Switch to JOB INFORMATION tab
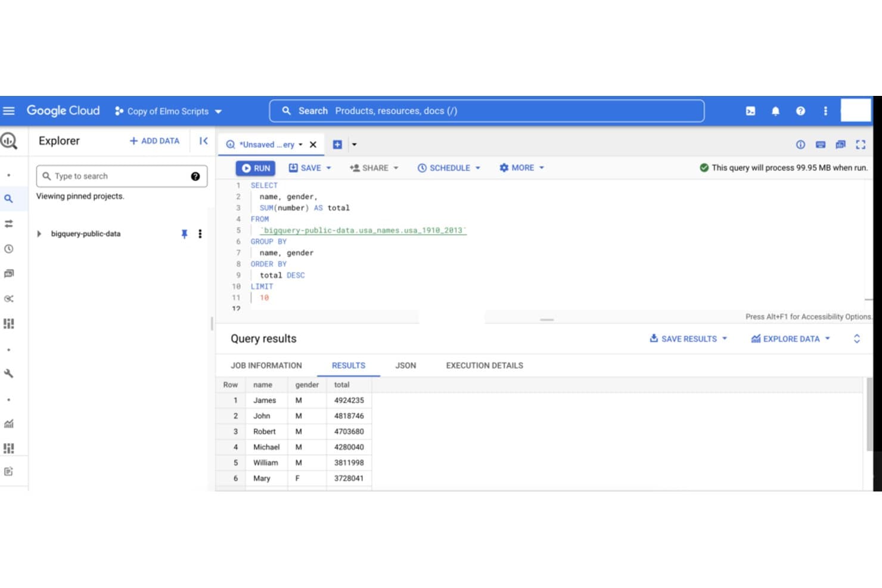This screenshot has height=588, width=882. 266,366
